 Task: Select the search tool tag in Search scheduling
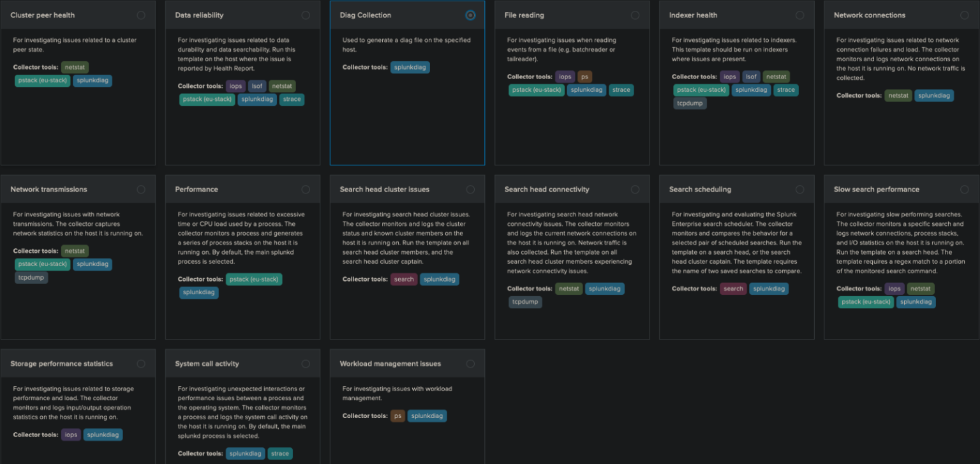[733, 288]
